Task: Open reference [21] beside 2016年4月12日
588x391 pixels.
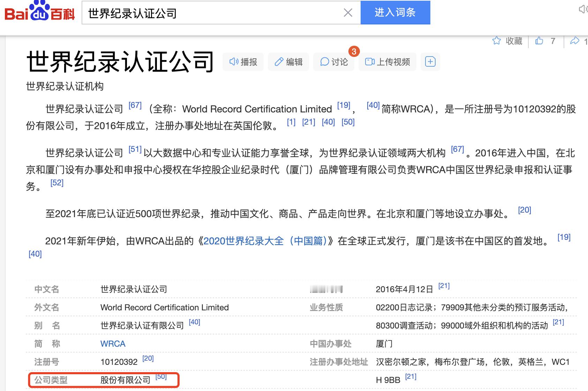Action: [444, 286]
